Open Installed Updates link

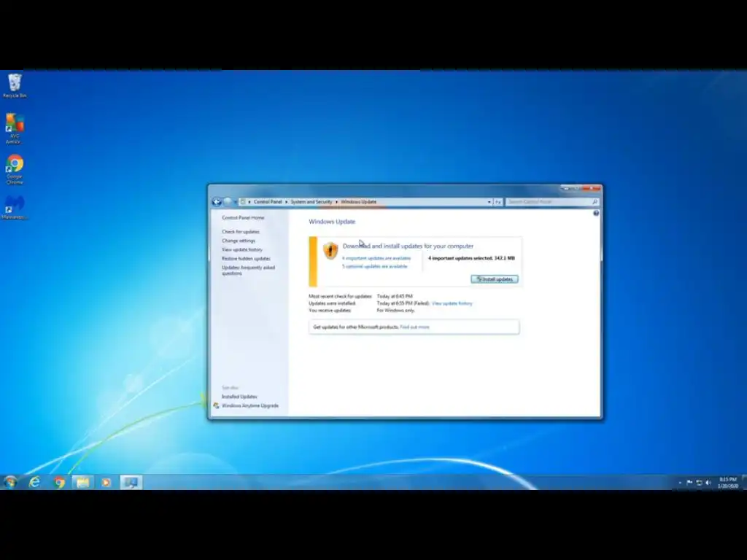[239, 397]
